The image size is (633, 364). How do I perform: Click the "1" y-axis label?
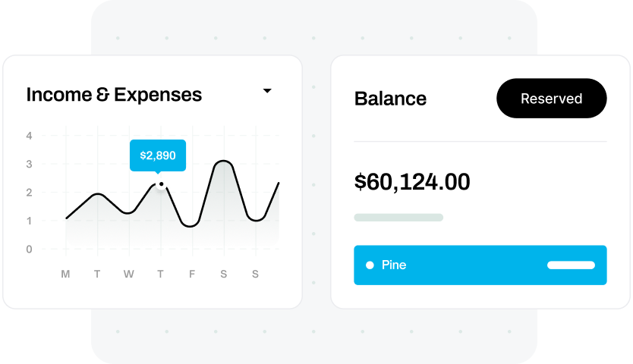(x=29, y=221)
